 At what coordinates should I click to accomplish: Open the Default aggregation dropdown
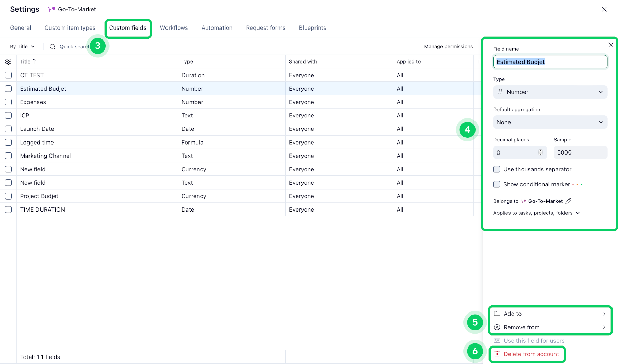click(550, 122)
